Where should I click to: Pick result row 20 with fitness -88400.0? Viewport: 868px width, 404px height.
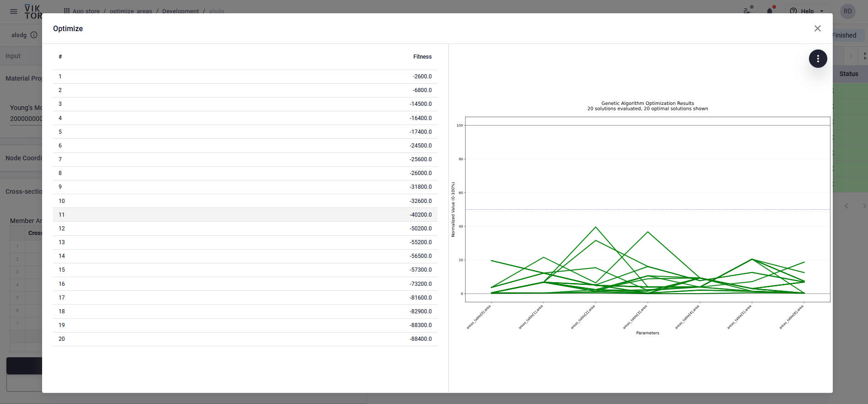click(x=245, y=339)
